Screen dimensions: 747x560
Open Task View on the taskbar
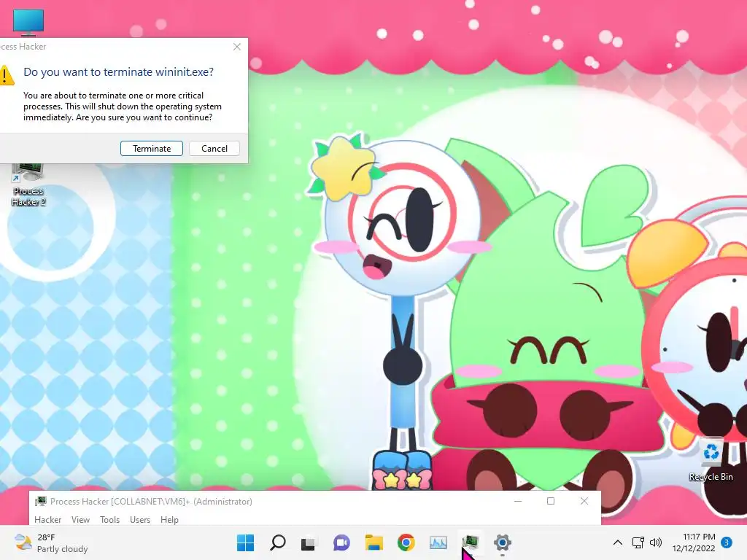point(309,542)
